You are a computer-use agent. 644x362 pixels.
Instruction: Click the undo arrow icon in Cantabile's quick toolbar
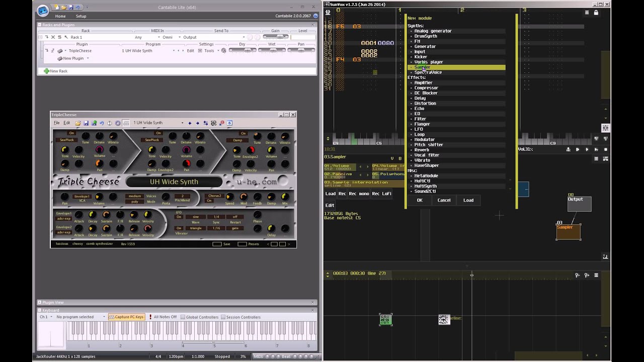click(x=77, y=8)
